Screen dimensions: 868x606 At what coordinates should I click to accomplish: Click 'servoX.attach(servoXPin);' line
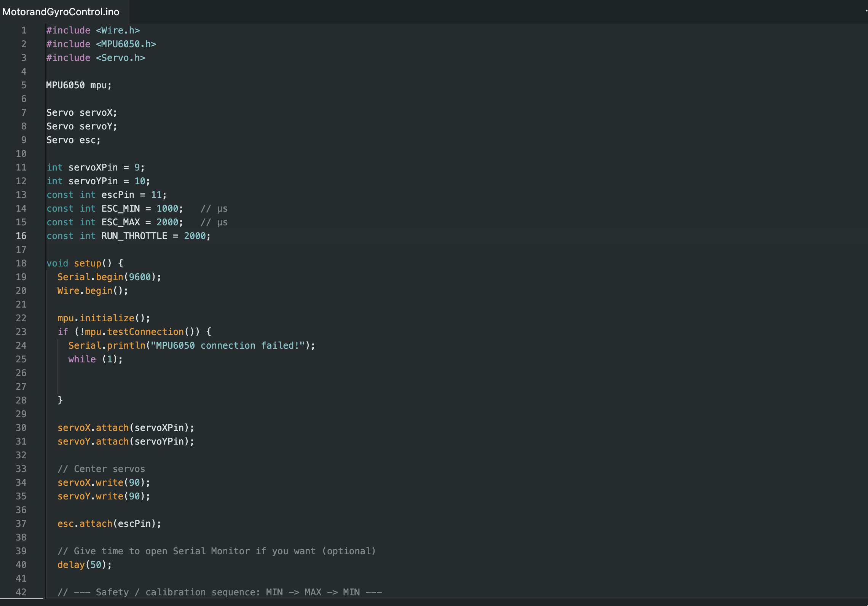pyautogui.click(x=126, y=428)
